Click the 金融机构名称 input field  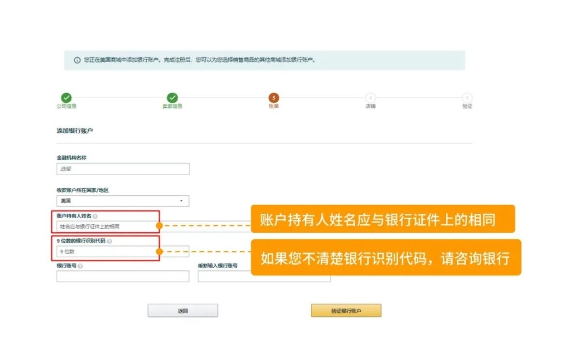(123, 169)
